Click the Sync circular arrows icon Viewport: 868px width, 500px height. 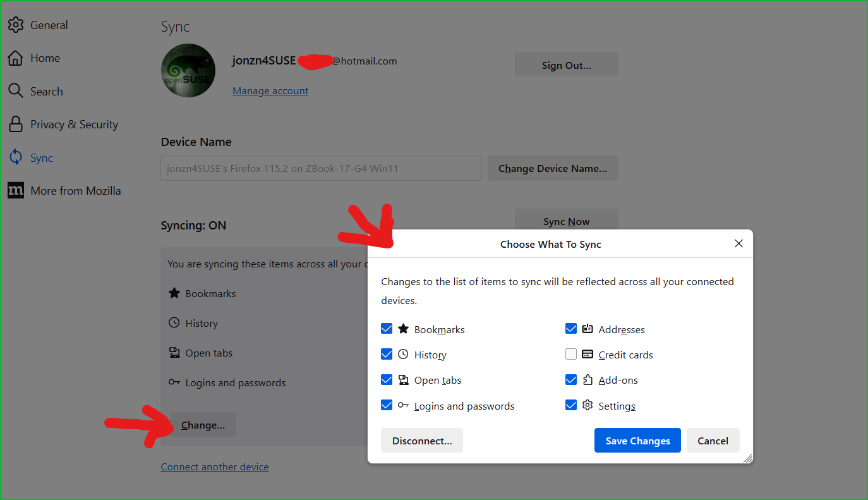tap(15, 157)
